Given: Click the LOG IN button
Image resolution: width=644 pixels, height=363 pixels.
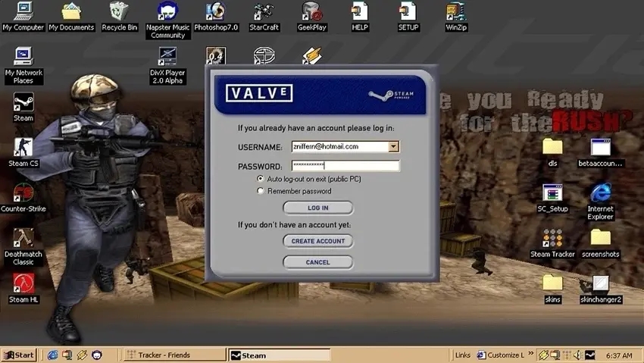Looking at the screenshot, I should (318, 208).
